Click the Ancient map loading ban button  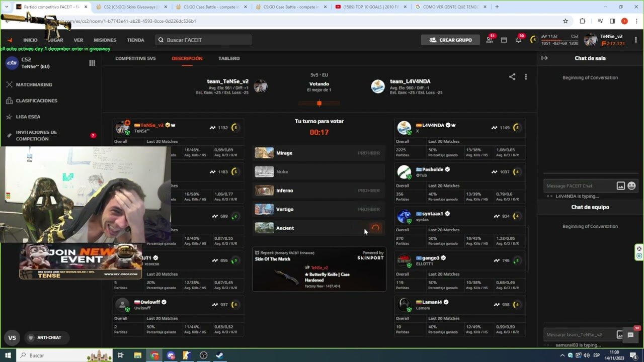(x=375, y=228)
